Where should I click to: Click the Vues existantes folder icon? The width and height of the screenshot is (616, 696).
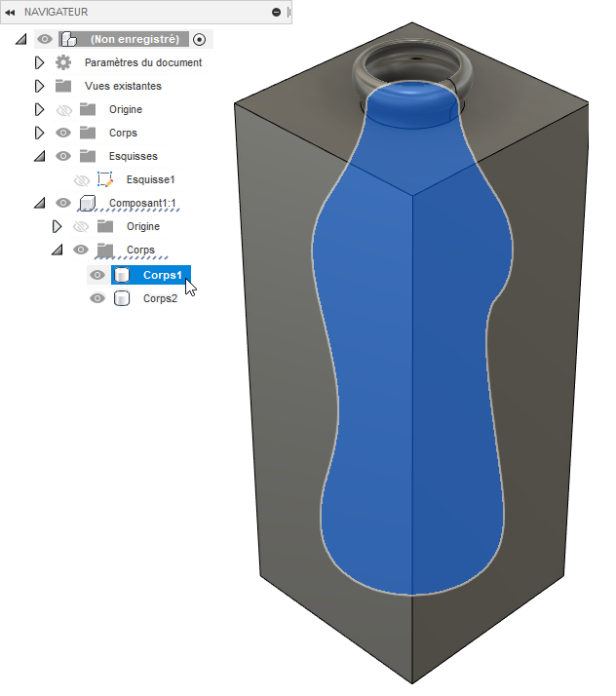click(63, 86)
